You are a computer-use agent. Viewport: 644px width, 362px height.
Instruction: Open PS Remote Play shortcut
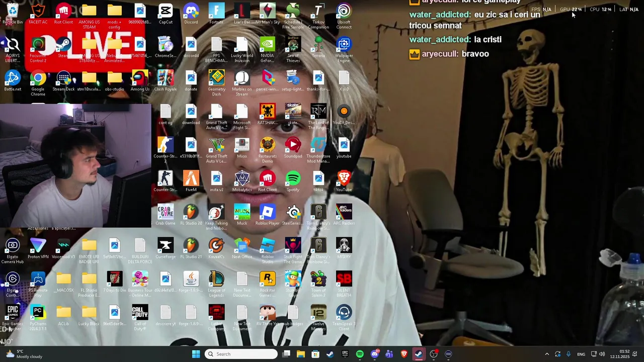38,285
